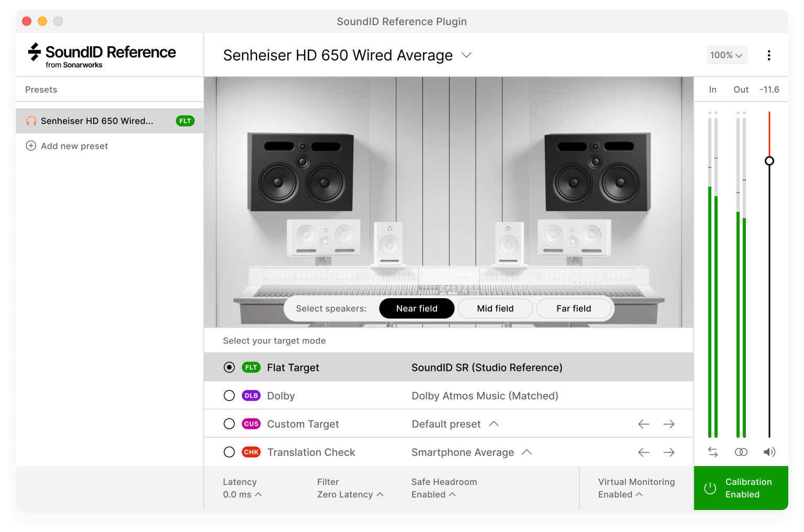Click the mono monitoring overlapping circles icon
This screenshot has width=804, height=532.
(x=741, y=452)
